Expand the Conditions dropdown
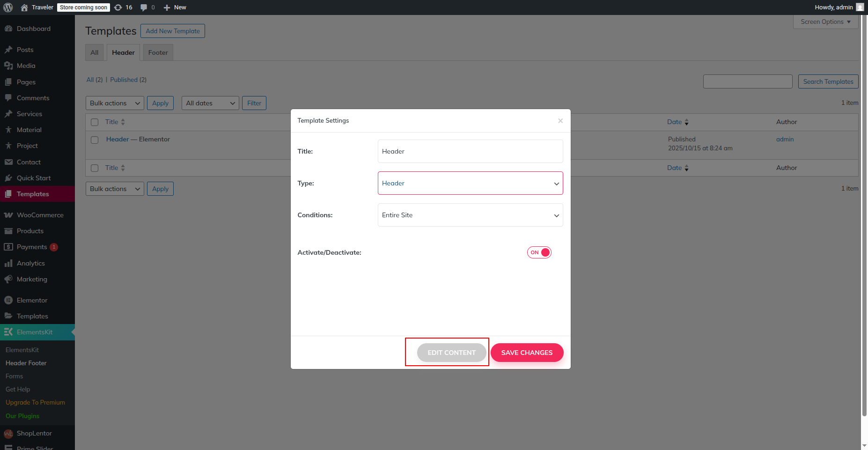868x450 pixels. coord(470,215)
